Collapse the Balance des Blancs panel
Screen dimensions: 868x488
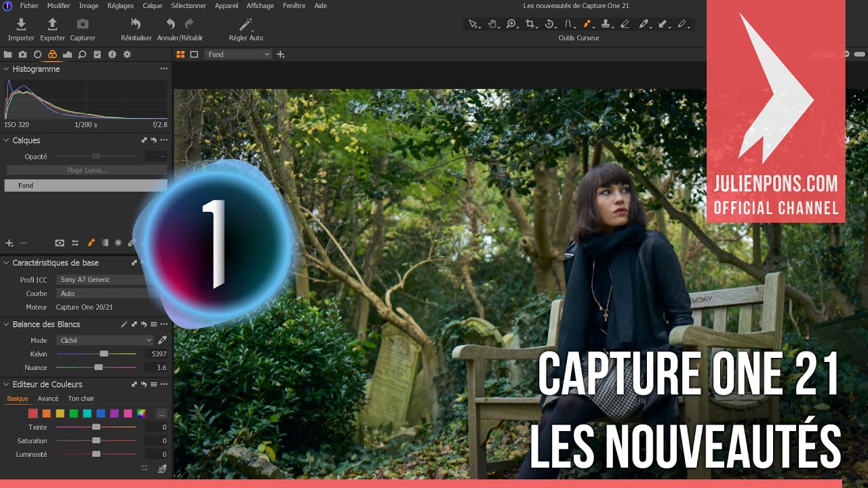point(6,325)
